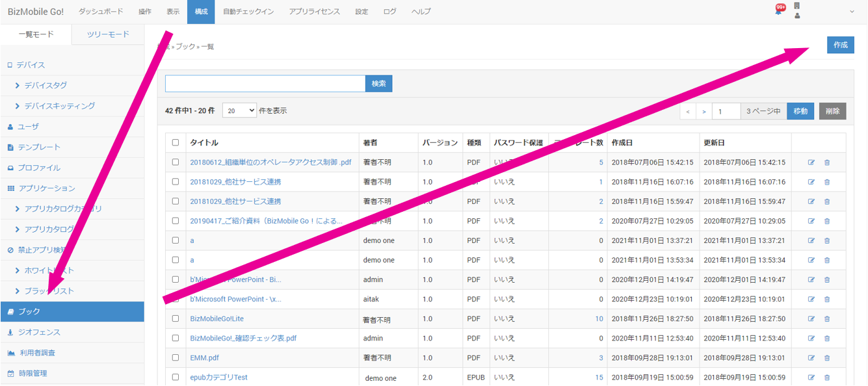
Task: Go to next page with > button
Action: pyautogui.click(x=704, y=112)
